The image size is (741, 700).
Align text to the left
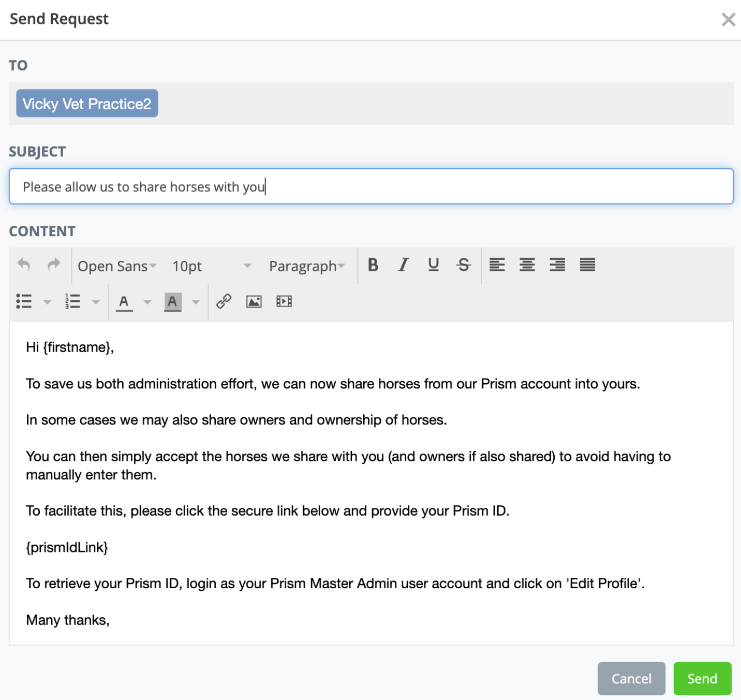point(497,265)
